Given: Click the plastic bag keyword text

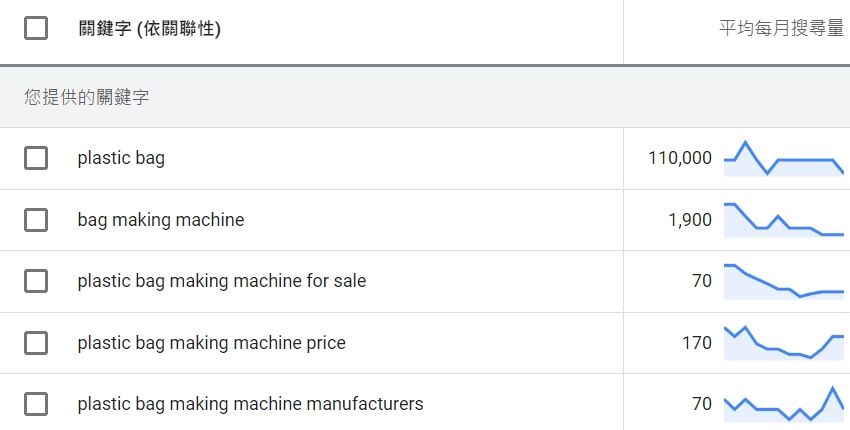Looking at the screenshot, I should (x=121, y=158).
